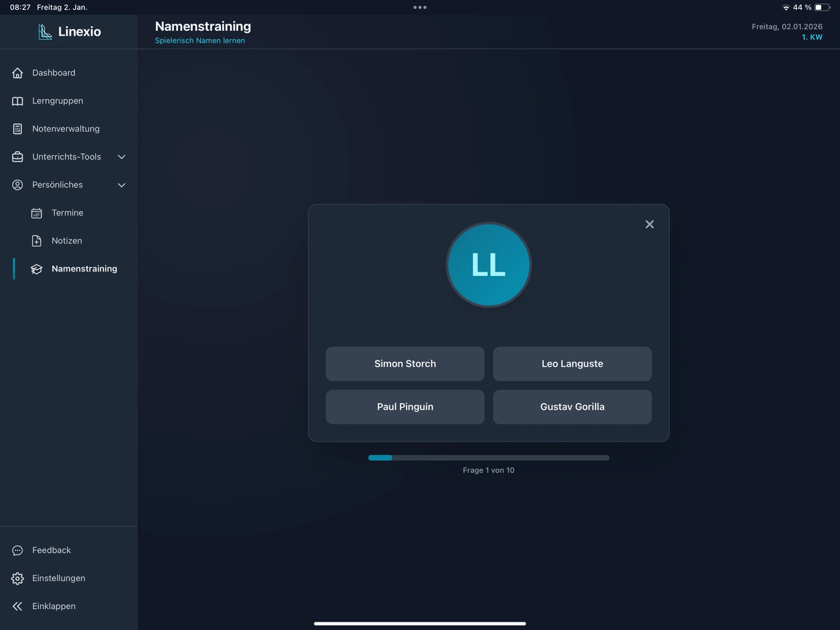Screen dimensions: 840x630
Task: Click the Lerngruppen book icon
Action: 17,101
